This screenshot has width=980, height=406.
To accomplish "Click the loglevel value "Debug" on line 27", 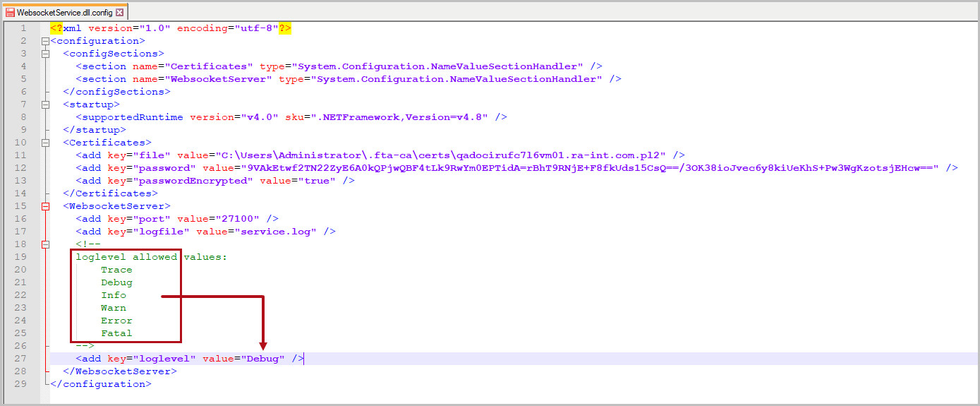I will pos(262,359).
